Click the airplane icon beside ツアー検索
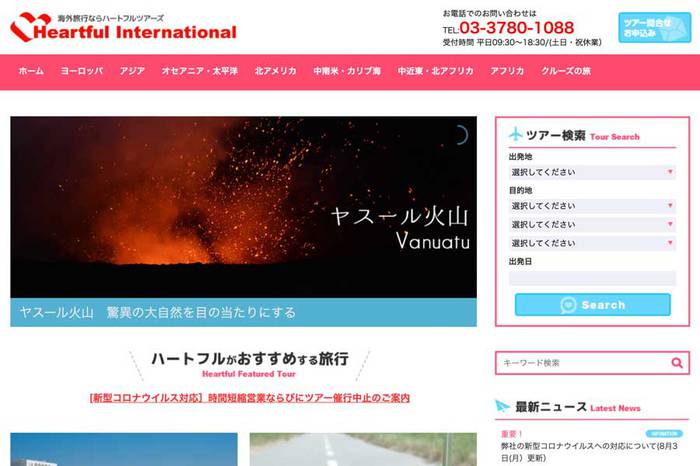This screenshot has width=700, height=466. coord(515,134)
